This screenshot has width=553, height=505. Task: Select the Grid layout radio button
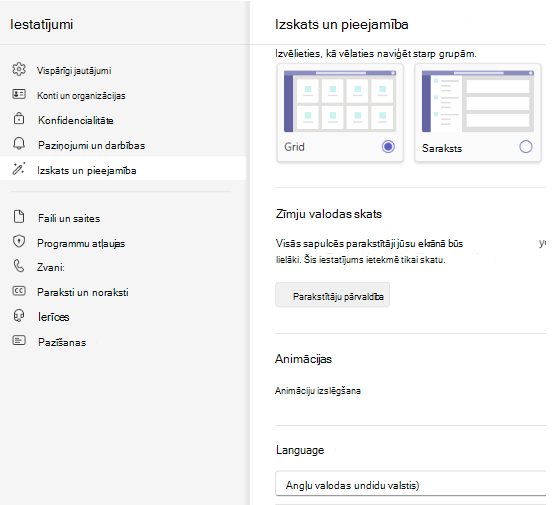[x=388, y=146]
